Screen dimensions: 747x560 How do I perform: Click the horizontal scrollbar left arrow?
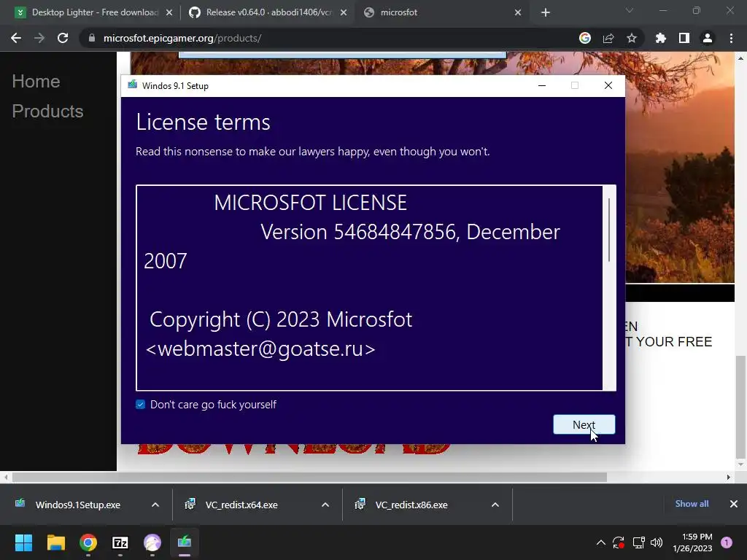(x=6, y=477)
